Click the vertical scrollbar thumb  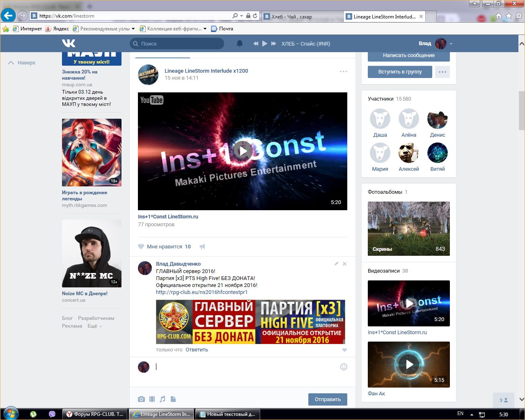[521, 110]
